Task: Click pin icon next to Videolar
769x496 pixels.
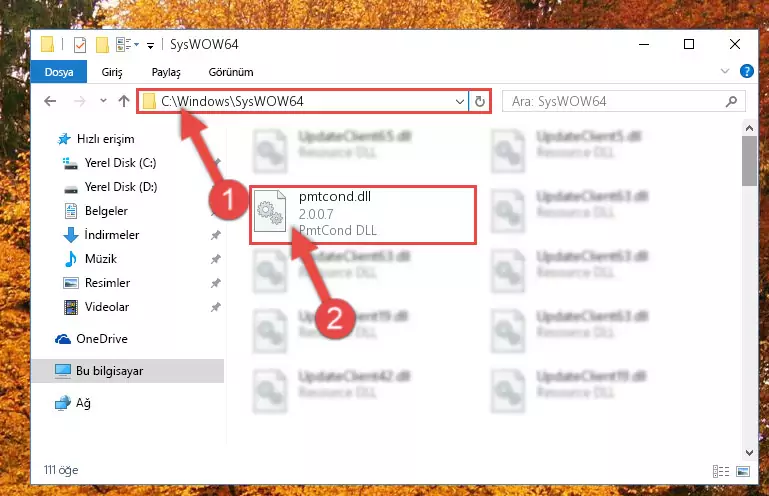Action: [x=216, y=308]
